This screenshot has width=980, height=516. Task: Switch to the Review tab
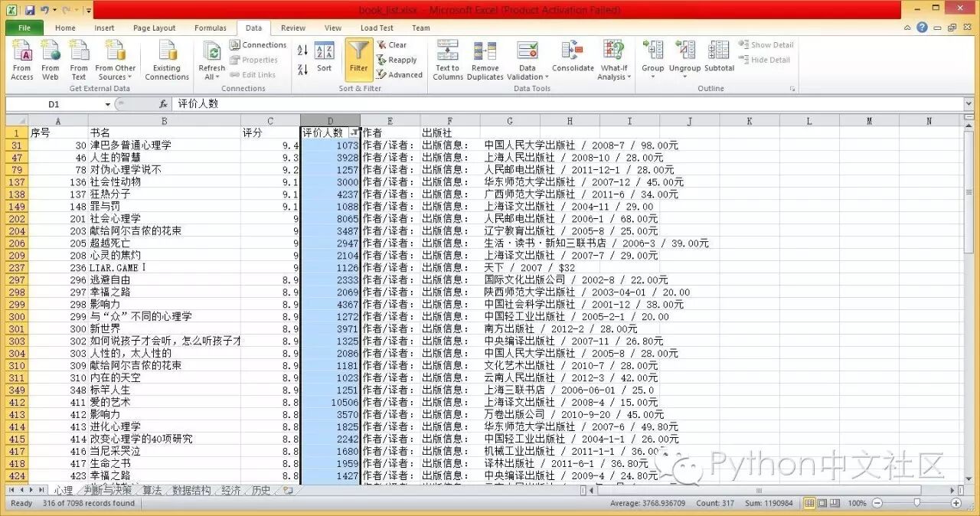pyautogui.click(x=293, y=28)
